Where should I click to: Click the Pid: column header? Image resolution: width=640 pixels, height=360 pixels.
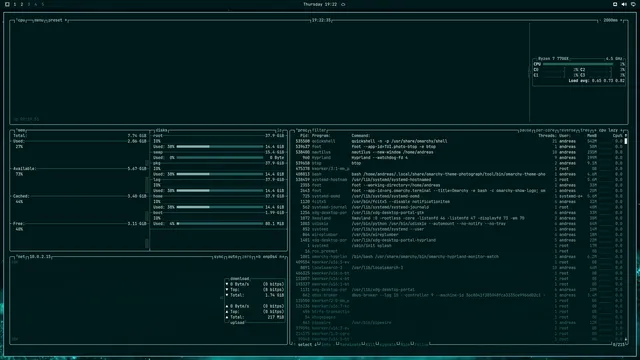click(304, 136)
